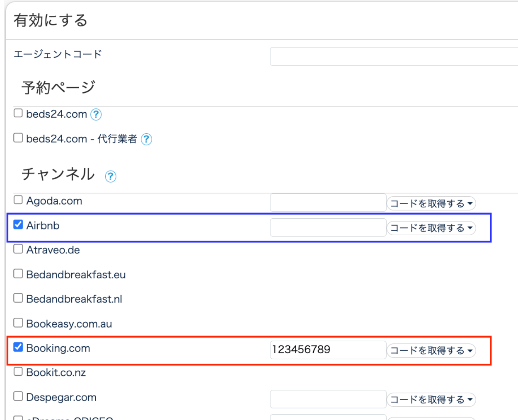Check the Atraveo.de checkbox
Image resolution: width=518 pixels, height=420 pixels.
pos(18,249)
